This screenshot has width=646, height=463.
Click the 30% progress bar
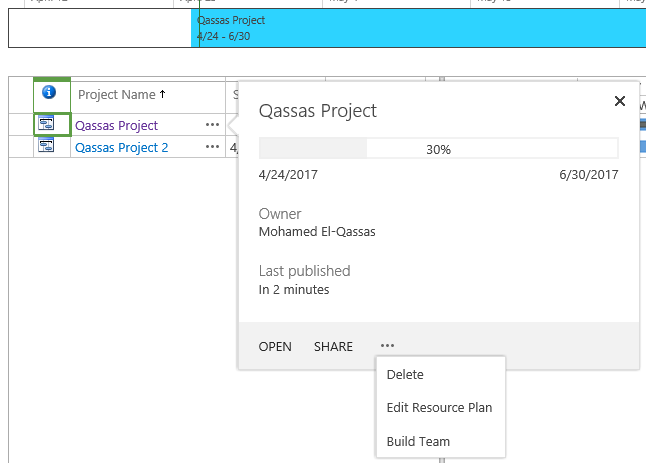(x=438, y=149)
